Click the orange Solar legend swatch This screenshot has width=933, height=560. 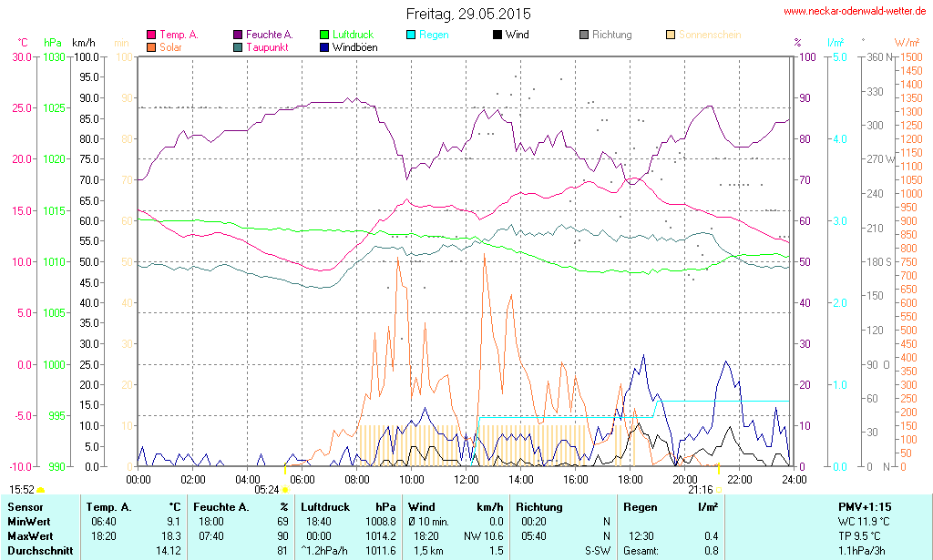tap(151, 47)
